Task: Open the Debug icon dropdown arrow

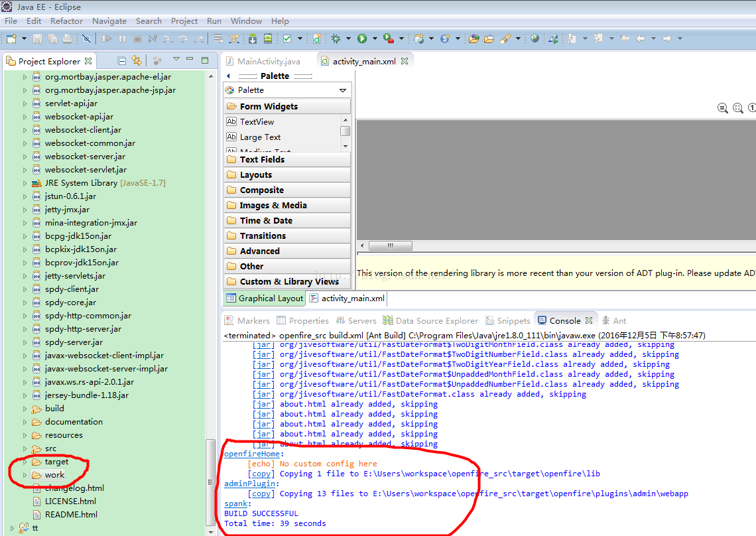Action: pyautogui.click(x=348, y=38)
